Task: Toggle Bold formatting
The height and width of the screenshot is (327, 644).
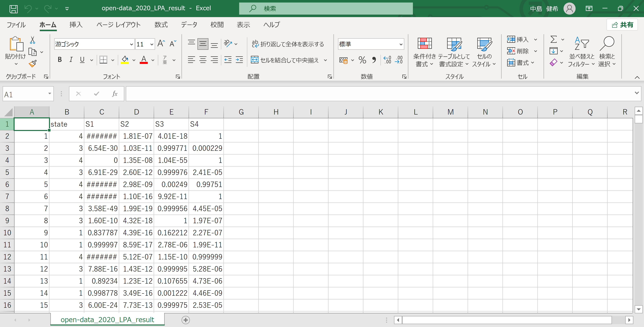Action: (x=60, y=60)
